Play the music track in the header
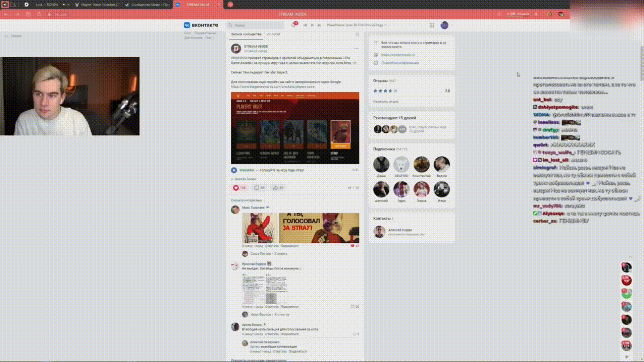The image size is (644, 362). (312, 25)
